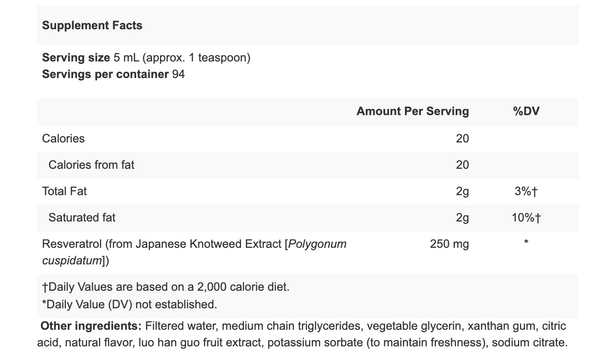Click the Daily Values 2,000 calorie footnote
This screenshot has width=600, height=361.
pos(166,287)
